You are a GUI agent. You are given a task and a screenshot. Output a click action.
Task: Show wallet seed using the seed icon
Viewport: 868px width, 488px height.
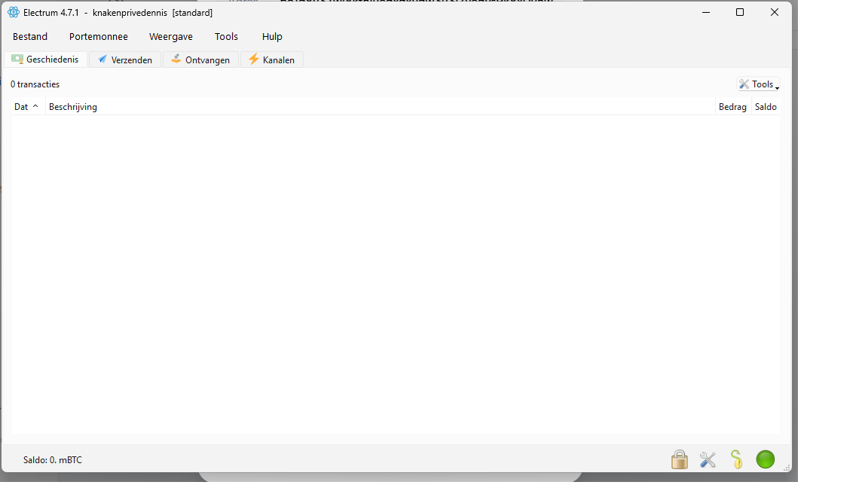tap(736, 459)
